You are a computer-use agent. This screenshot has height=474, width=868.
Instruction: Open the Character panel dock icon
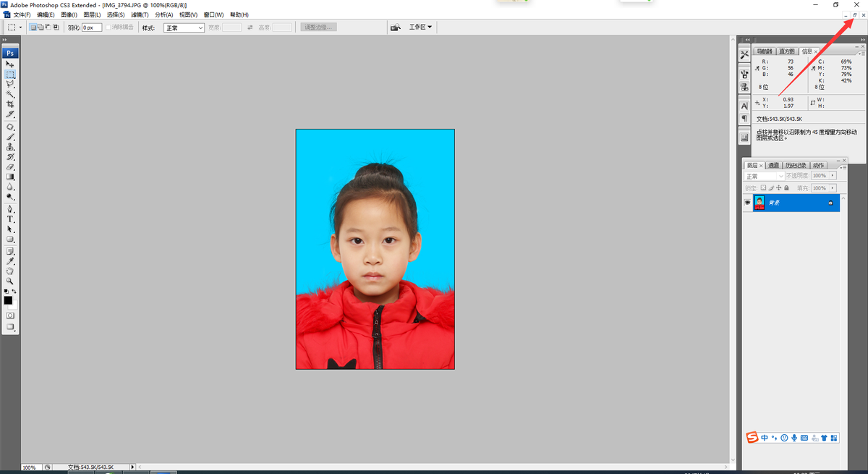pos(744,106)
